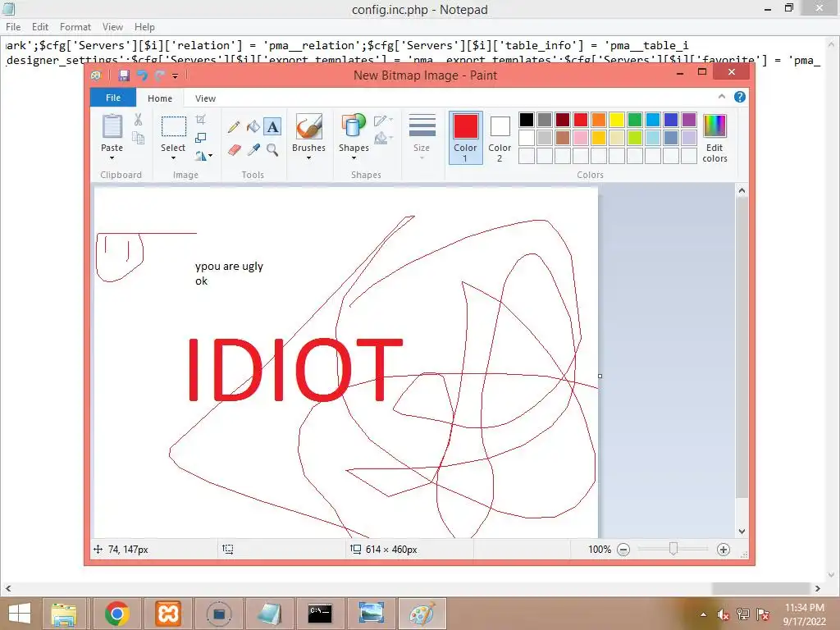Open the File tab in Paint
The width and height of the screenshot is (840, 630).
pos(113,98)
